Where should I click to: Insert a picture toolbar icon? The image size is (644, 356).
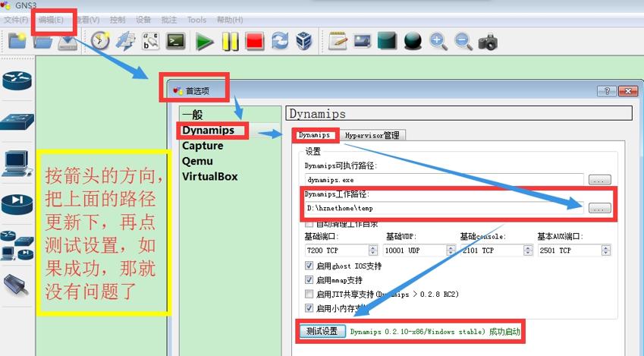pyautogui.click(x=363, y=41)
